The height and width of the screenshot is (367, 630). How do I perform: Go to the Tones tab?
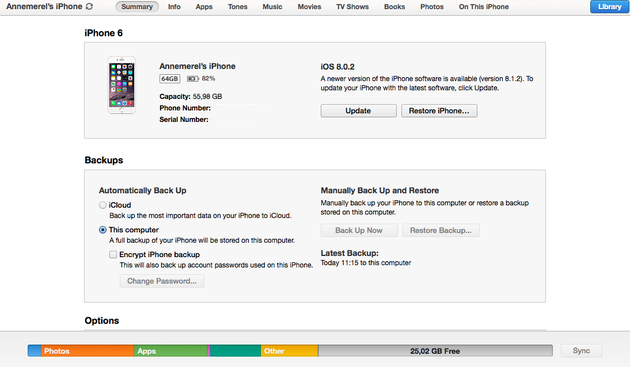(237, 7)
